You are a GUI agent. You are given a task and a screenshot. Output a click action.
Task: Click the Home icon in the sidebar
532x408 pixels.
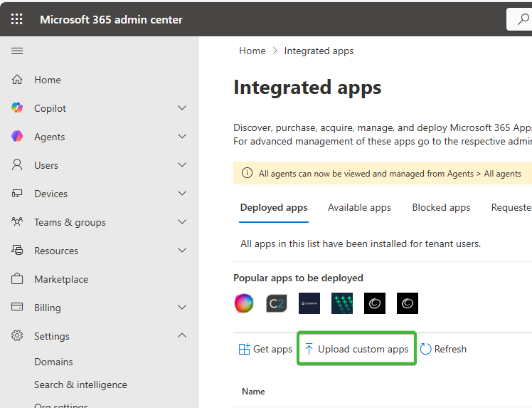[x=18, y=80]
